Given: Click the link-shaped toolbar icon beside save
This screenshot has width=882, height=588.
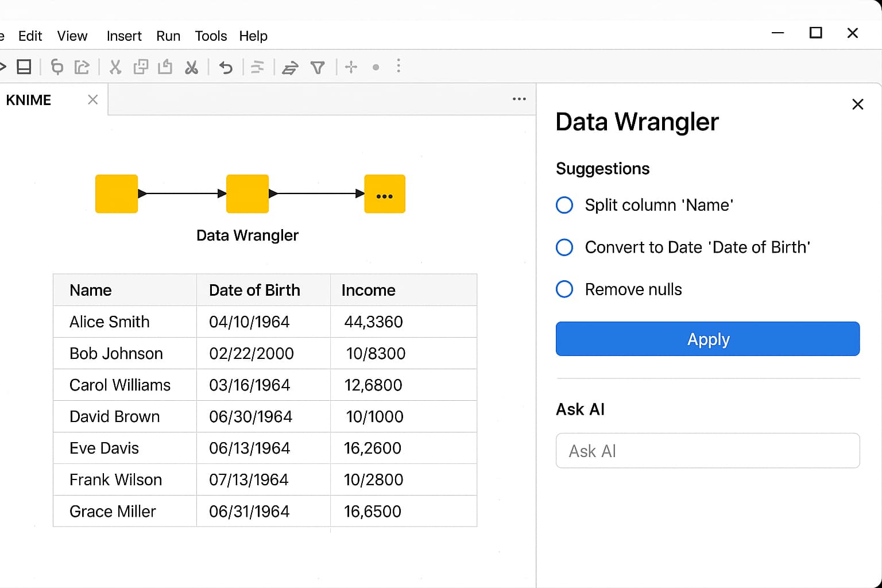Looking at the screenshot, I should click(x=57, y=67).
